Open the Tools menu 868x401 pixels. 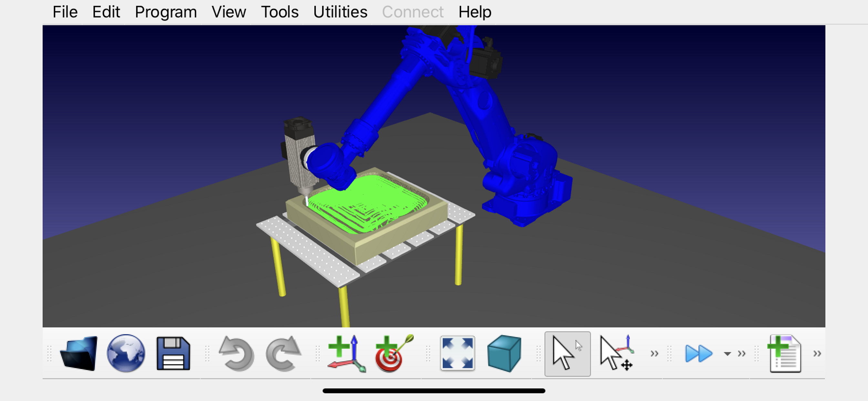(x=280, y=12)
